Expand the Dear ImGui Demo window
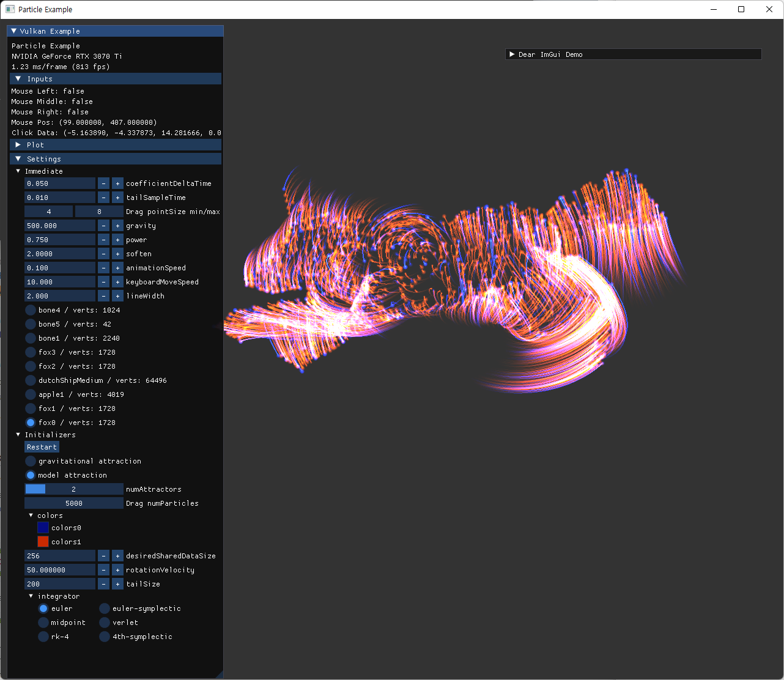Screen dimensions: 784x680 click(x=512, y=54)
